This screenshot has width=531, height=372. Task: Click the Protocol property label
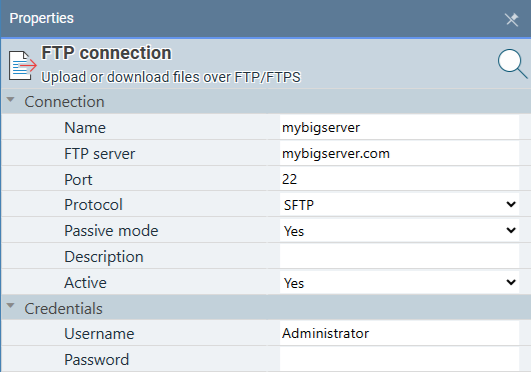pyautogui.click(x=93, y=205)
